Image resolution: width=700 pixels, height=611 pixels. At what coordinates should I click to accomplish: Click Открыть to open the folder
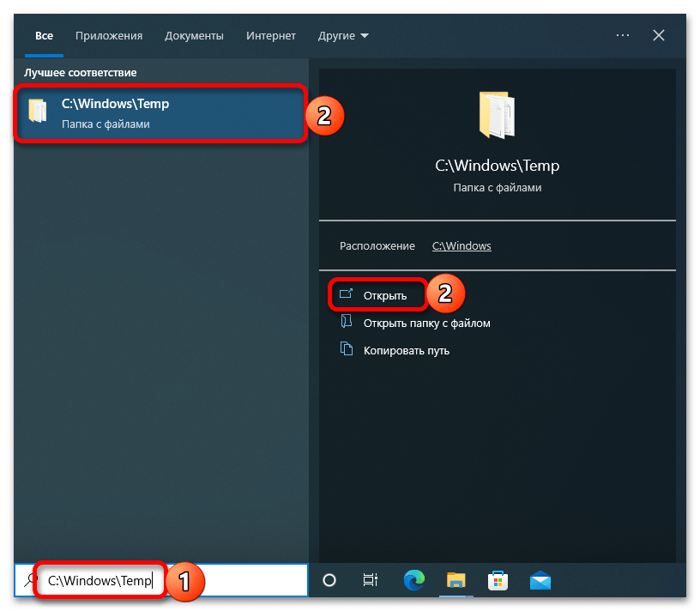coord(384,295)
